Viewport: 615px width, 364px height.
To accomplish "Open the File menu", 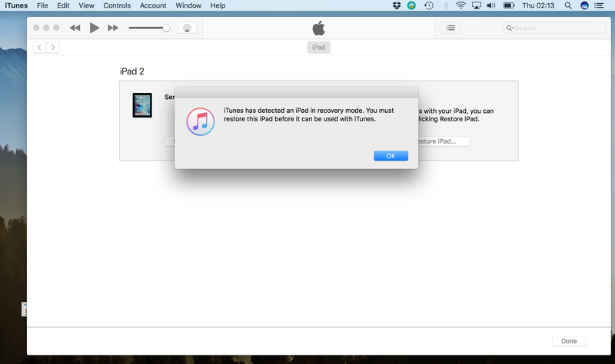I will pyautogui.click(x=42, y=5).
